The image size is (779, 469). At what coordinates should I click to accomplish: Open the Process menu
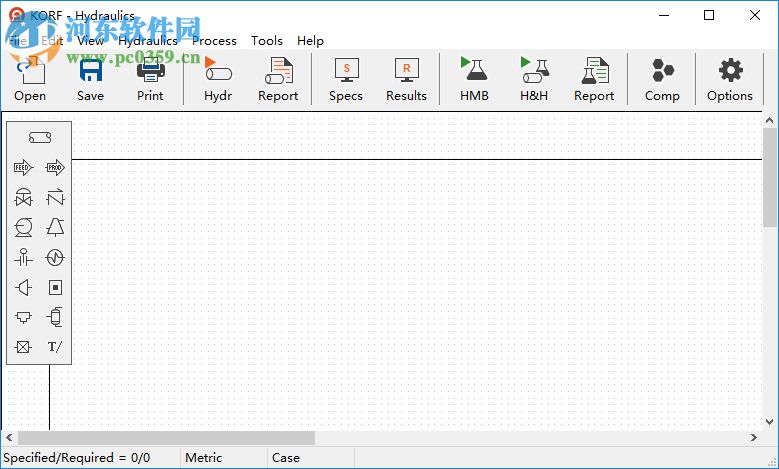point(214,41)
